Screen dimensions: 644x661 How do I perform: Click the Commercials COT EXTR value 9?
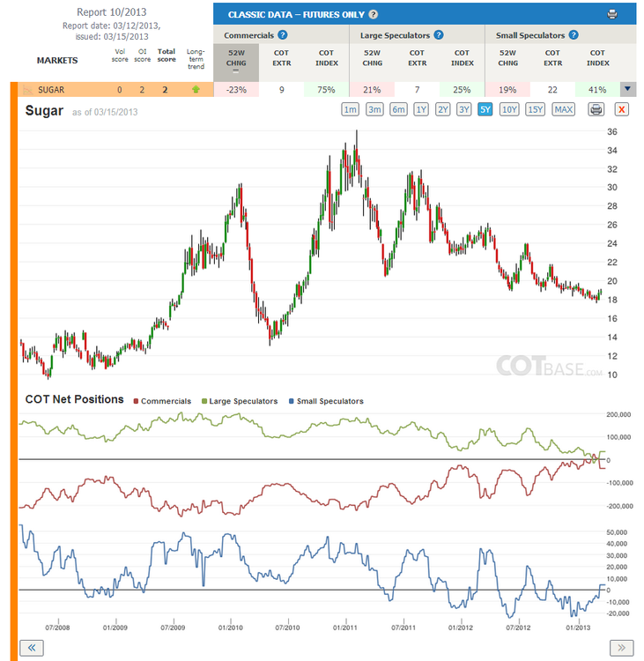click(x=282, y=89)
